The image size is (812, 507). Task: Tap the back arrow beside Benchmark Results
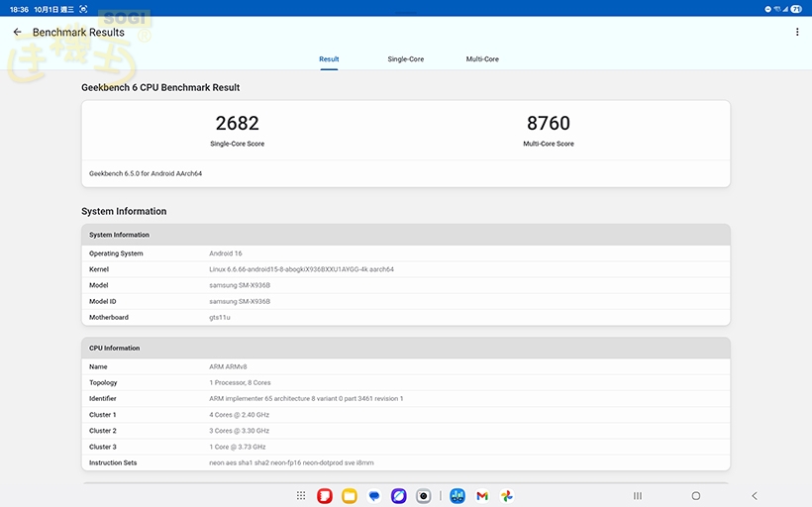point(17,33)
